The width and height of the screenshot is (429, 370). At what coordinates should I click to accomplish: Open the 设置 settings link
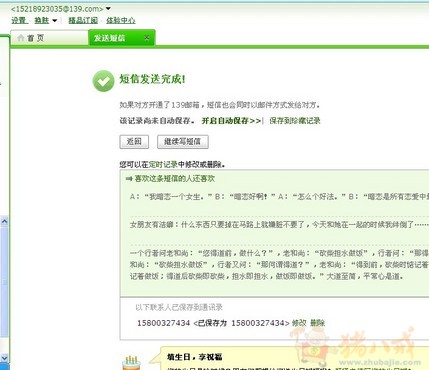pyautogui.click(x=19, y=20)
